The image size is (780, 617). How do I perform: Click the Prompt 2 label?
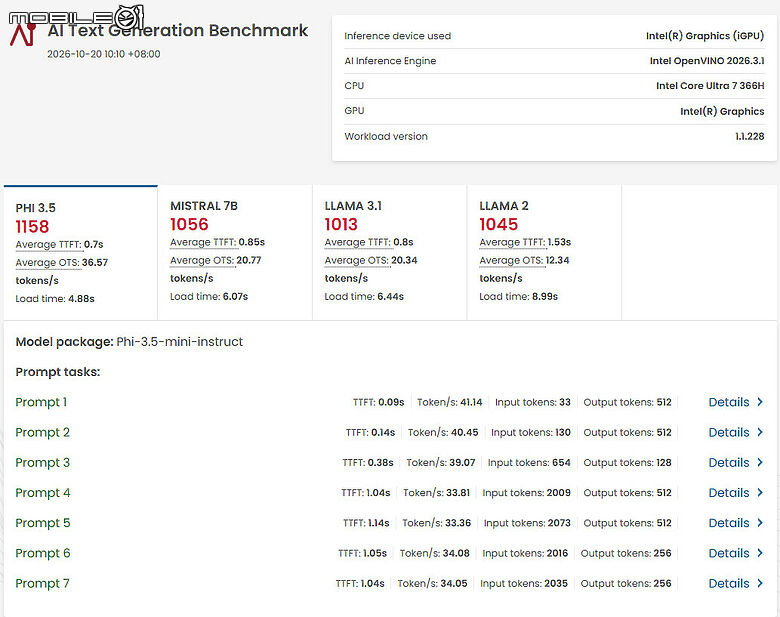point(43,432)
